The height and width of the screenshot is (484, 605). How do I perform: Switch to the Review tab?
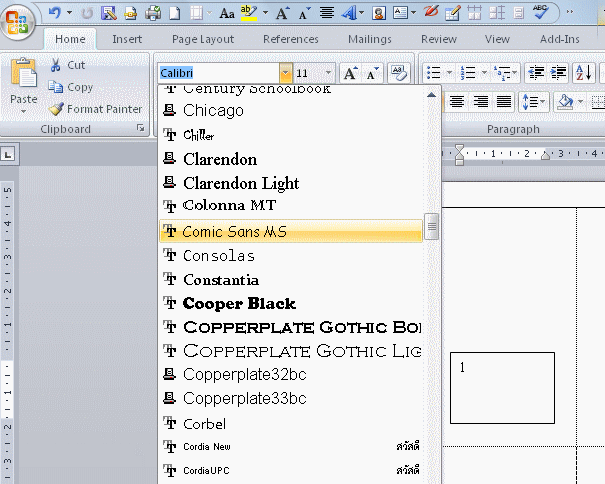[439, 39]
